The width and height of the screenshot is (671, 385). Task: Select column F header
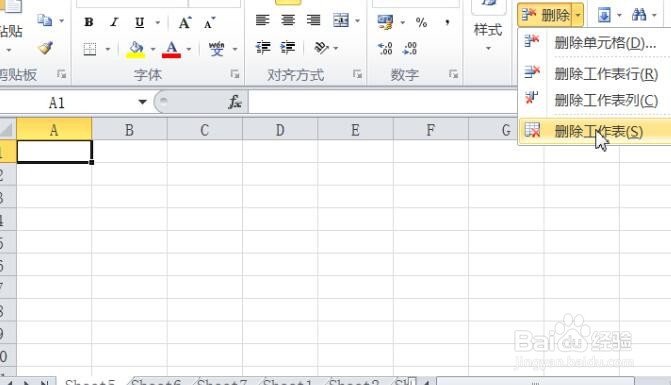[x=431, y=129]
